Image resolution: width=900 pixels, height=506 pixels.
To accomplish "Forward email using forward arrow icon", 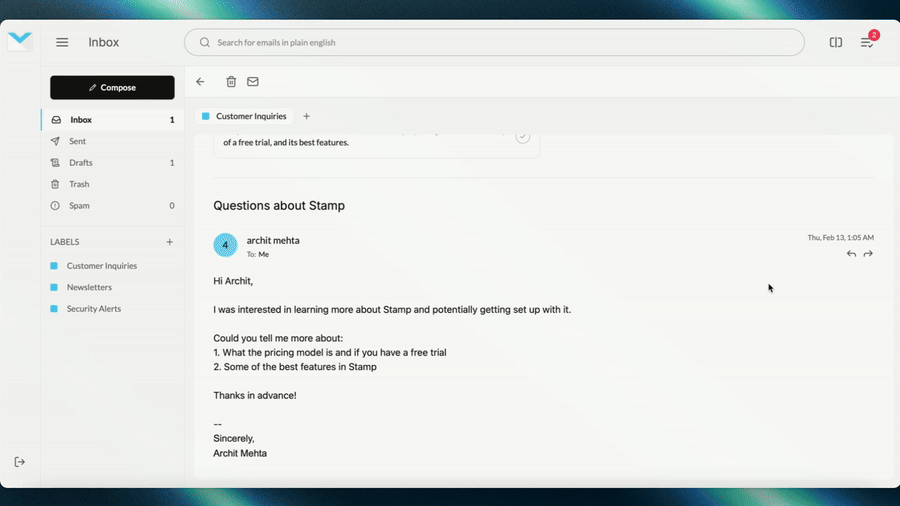I will [x=868, y=254].
